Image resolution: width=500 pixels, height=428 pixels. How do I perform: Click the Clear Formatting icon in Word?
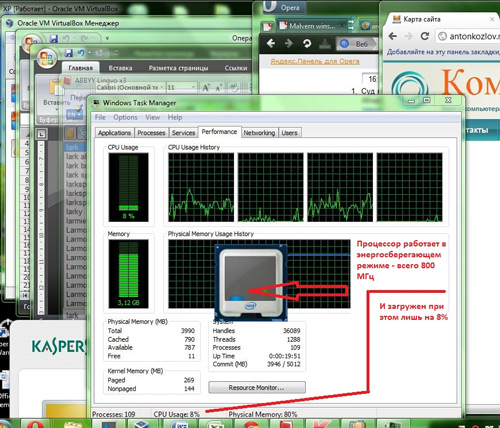click(x=234, y=88)
